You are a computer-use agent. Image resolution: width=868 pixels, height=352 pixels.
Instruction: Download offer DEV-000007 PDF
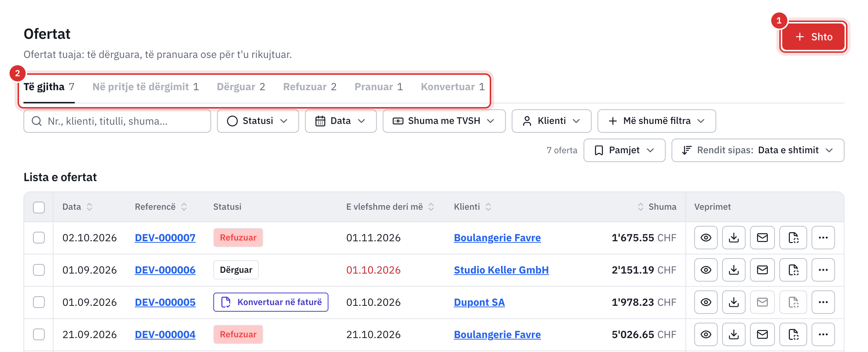point(733,238)
